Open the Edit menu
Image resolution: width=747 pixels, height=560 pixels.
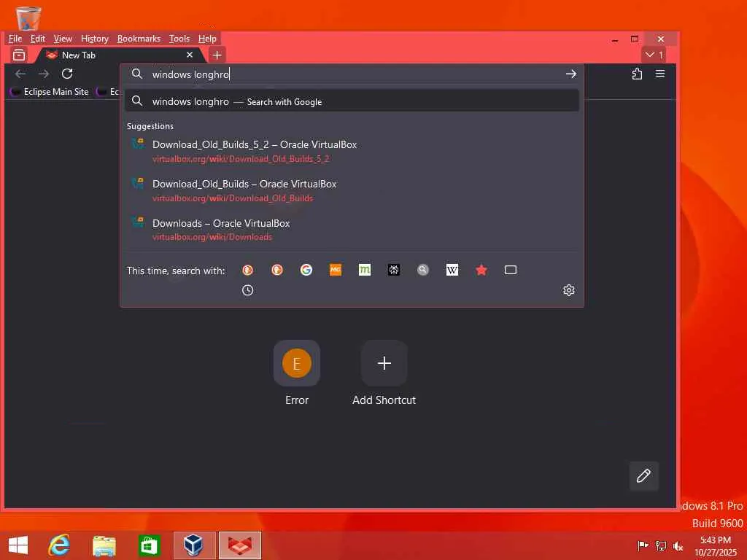pyautogui.click(x=38, y=39)
